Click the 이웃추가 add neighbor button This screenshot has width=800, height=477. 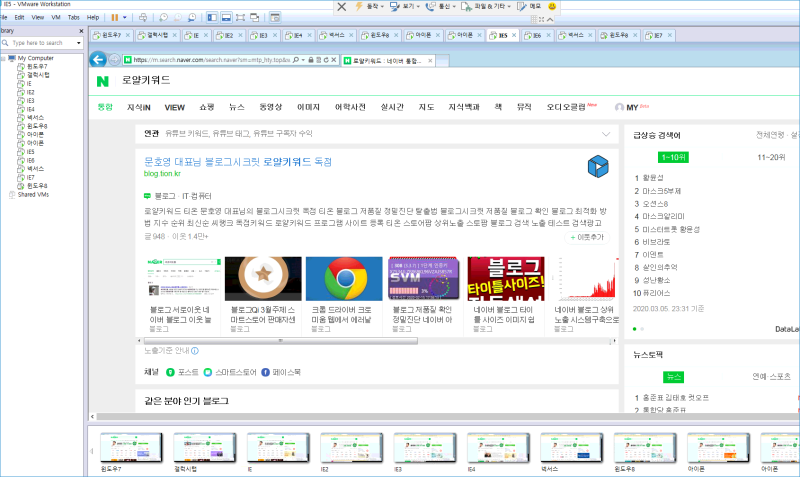(587, 237)
